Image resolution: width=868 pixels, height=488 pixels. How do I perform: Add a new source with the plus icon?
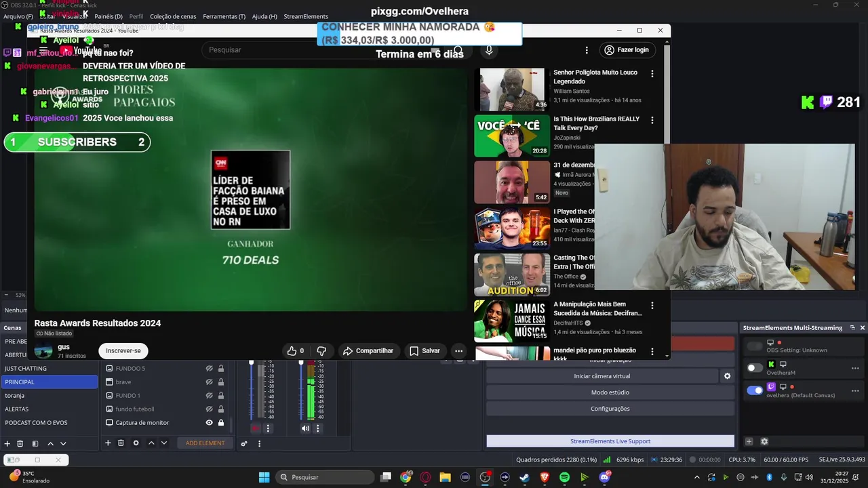(107, 443)
